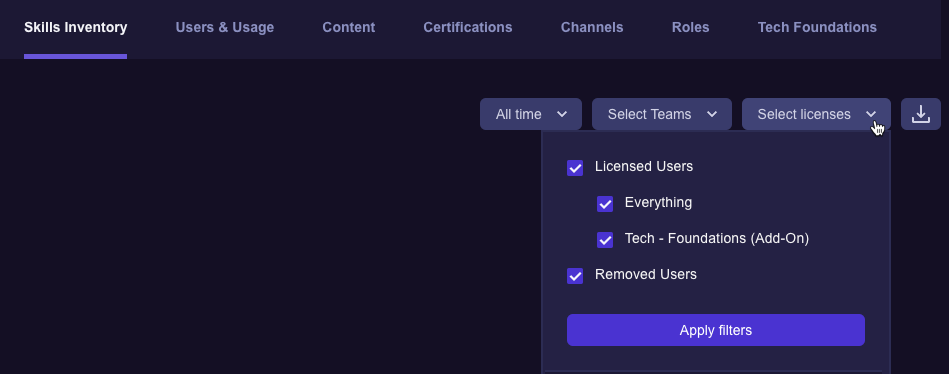Image resolution: width=949 pixels, height=374 pixels.
Task: Click the chevron in All time dropdown
Action: tap(562, 114)
